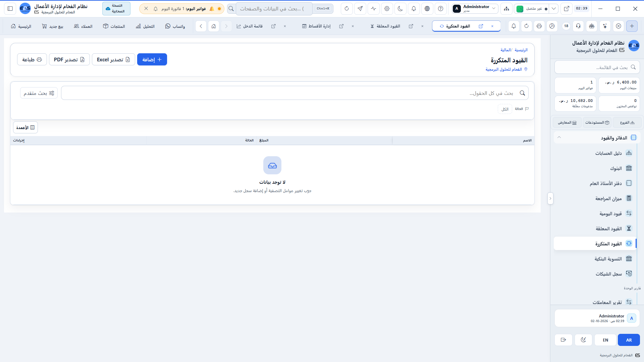Image resolution: width=644 pixels, height=362 pixels.
Task: Open ميزان المراجعة in sidebar
Action: click(595, 198)
